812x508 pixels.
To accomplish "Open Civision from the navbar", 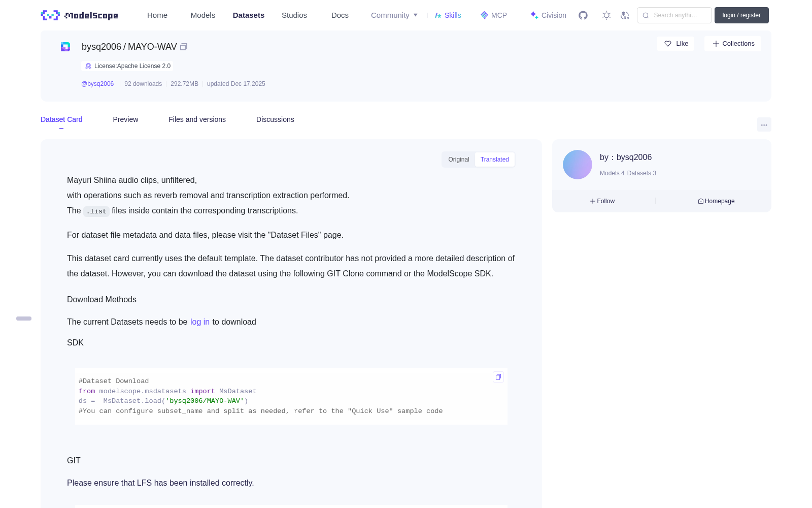I will point(548,15).
